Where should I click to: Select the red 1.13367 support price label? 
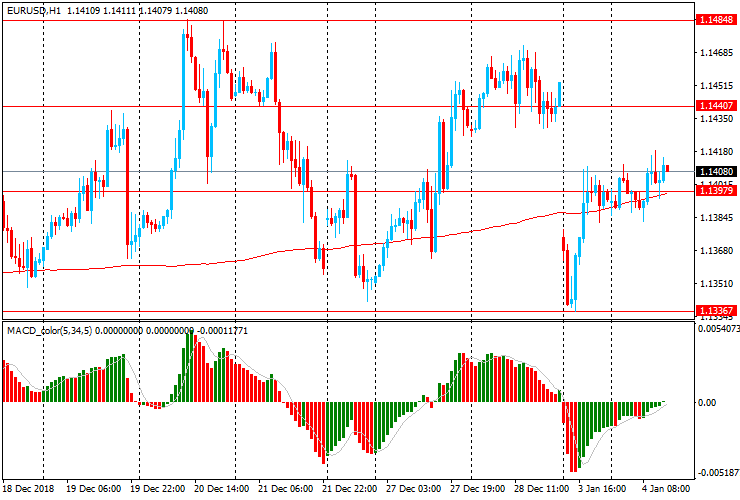(717, 310)
